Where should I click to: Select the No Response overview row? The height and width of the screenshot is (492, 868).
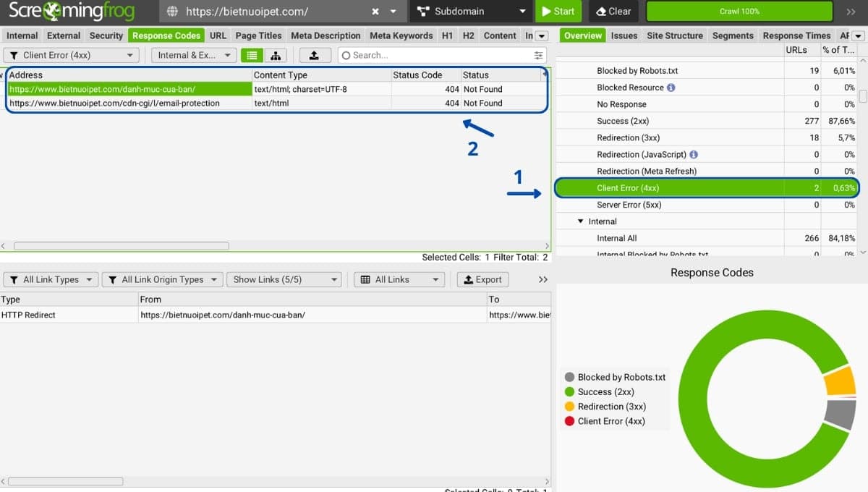tap(707, 104)
